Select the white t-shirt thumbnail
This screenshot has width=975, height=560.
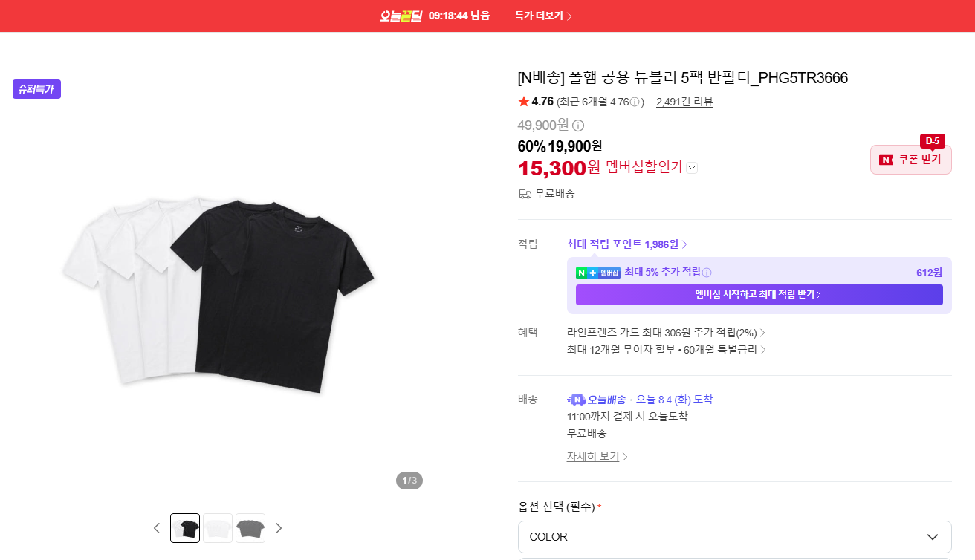coord(218,528)
